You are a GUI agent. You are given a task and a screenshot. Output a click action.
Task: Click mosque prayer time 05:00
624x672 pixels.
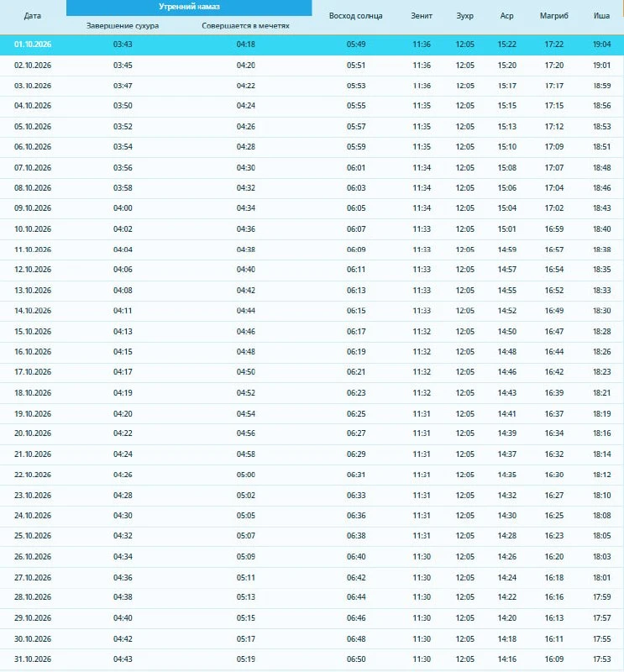pyautogui.click(x=245, y=475)
